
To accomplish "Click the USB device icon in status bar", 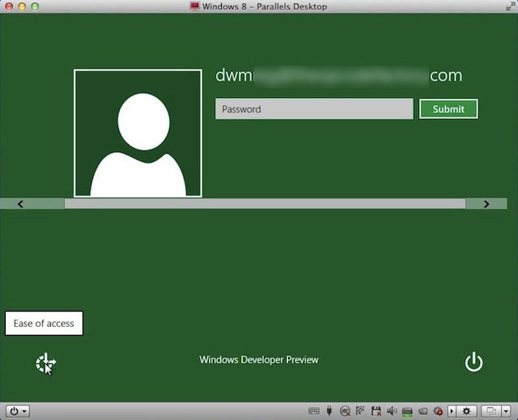I will click(329, 411).
